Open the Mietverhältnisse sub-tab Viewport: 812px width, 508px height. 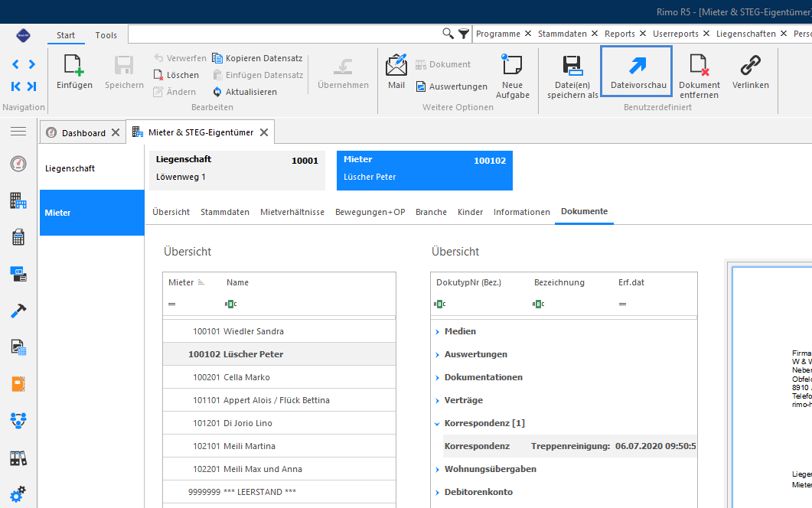coord(292,212)
